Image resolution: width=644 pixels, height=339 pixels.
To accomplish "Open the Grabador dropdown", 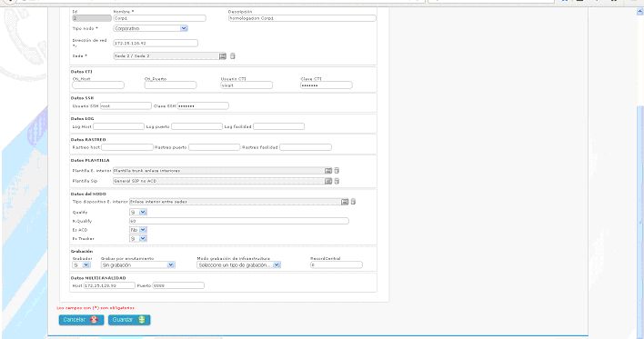I will coord(81,265).
